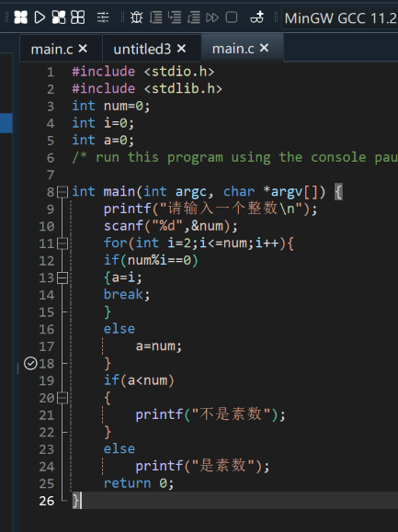Screen dimensions: 398x532
Task: Click the for loop statement line
Action: click(x=199, y=243)
